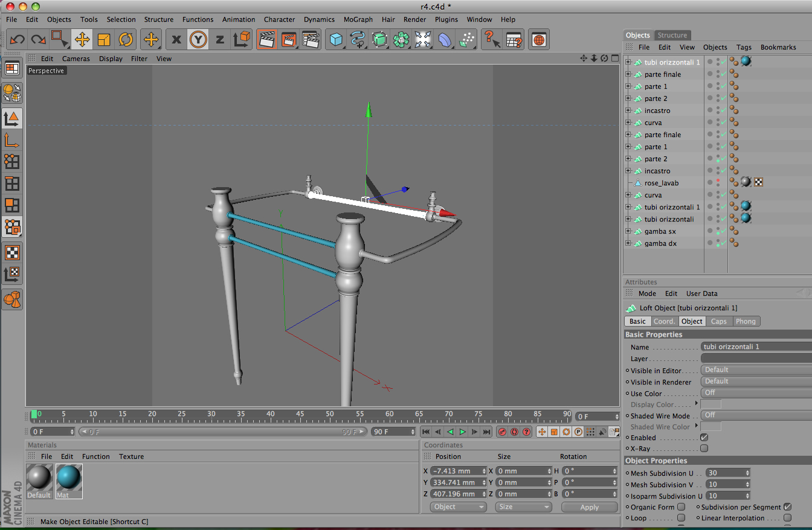Switch to the Caps tab
Viewport: 812px width, 530px height.
click(718, 321)
